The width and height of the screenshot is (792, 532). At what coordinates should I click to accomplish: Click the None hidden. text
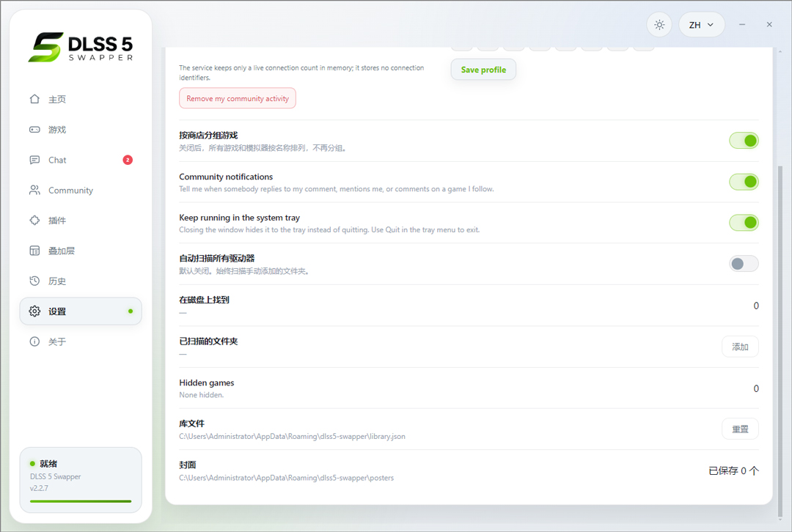point(201,395)
